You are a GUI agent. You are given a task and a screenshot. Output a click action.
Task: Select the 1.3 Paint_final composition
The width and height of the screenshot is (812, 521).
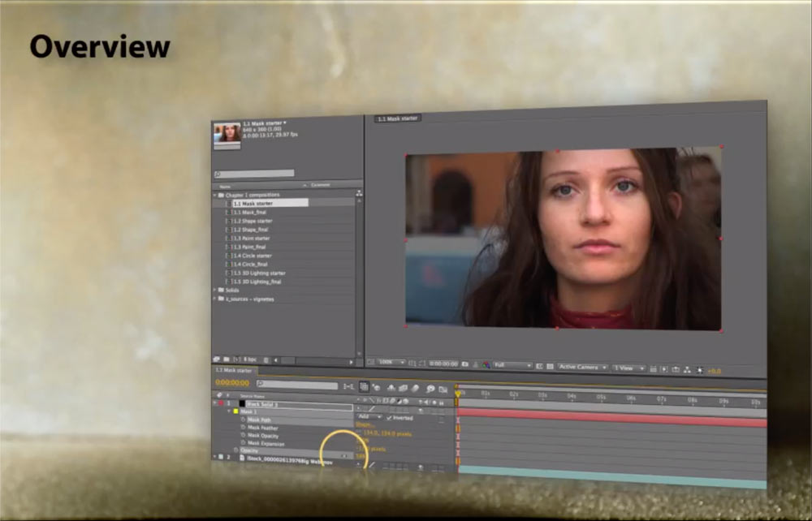pos(249,248)
